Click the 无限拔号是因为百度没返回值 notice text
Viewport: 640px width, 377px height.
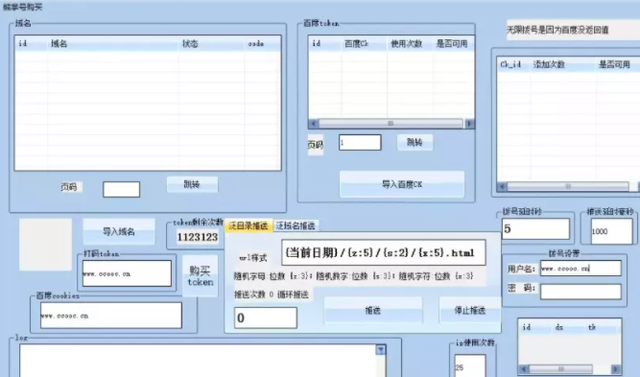[558, 30]
